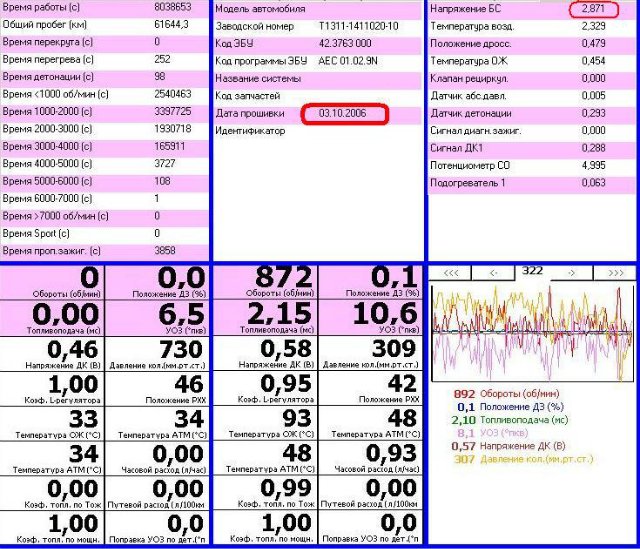Select the Потенциометр СО row

(532, 165)
